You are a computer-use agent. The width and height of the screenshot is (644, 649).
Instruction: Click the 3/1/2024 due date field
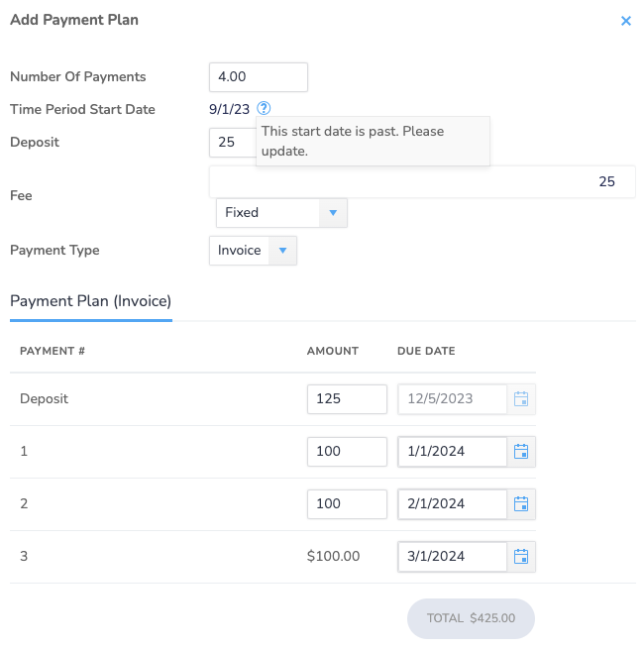[453, 557]
